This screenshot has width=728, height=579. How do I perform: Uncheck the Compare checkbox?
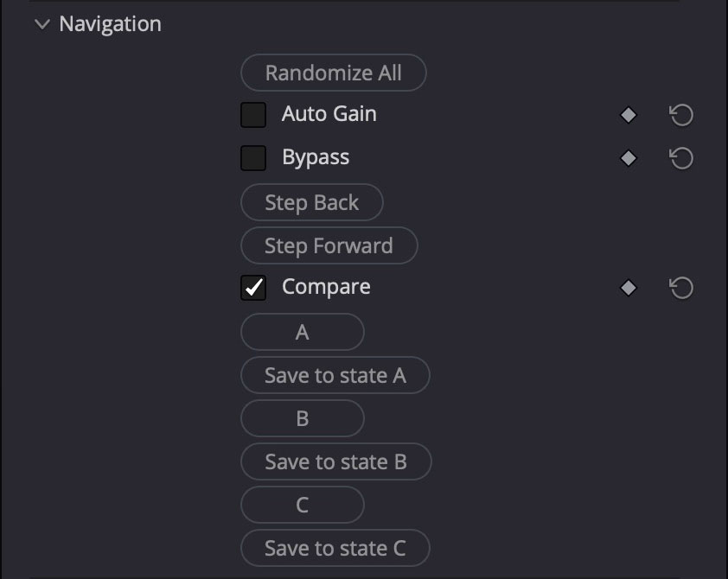click(x=253, y=286)
